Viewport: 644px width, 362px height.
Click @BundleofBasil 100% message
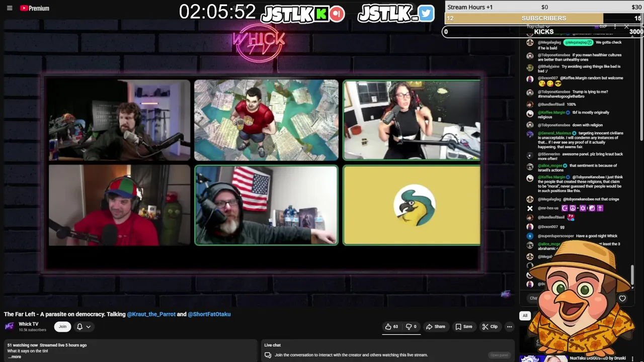pos(557,104)
